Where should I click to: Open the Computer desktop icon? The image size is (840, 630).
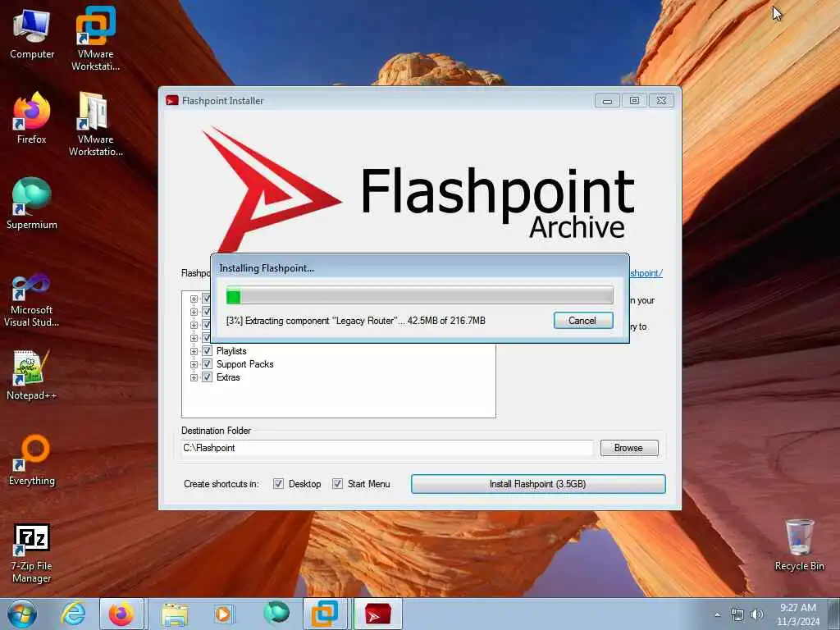pos(32,33)
